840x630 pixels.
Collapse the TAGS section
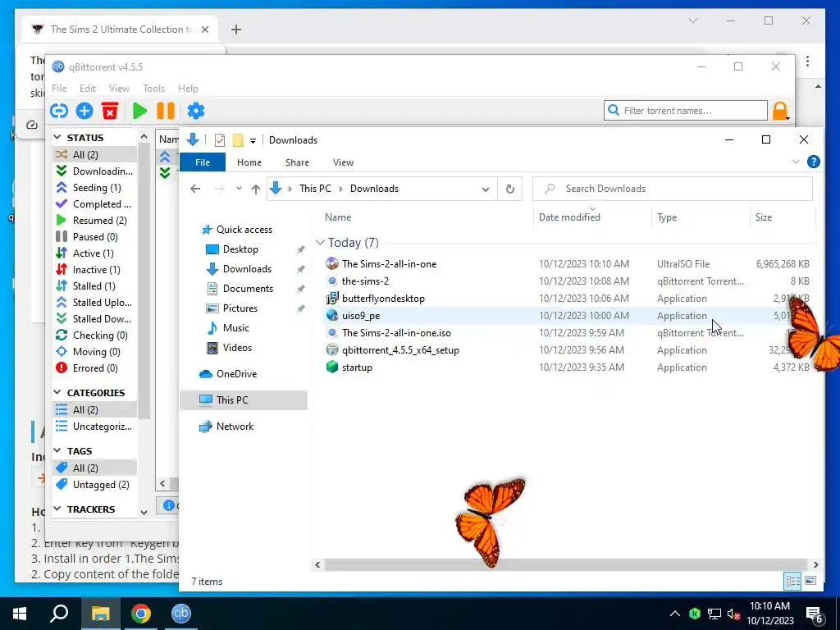pyautogui.click(x=58, y=451)
